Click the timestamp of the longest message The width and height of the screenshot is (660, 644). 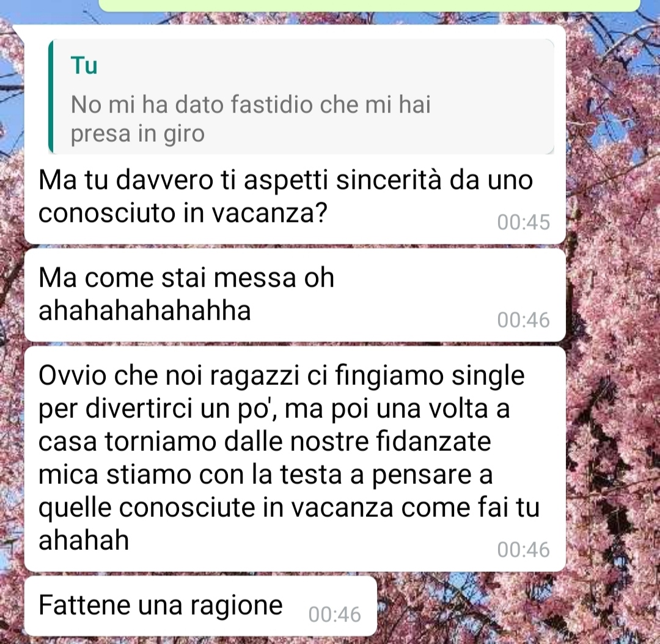coord(523,550)
